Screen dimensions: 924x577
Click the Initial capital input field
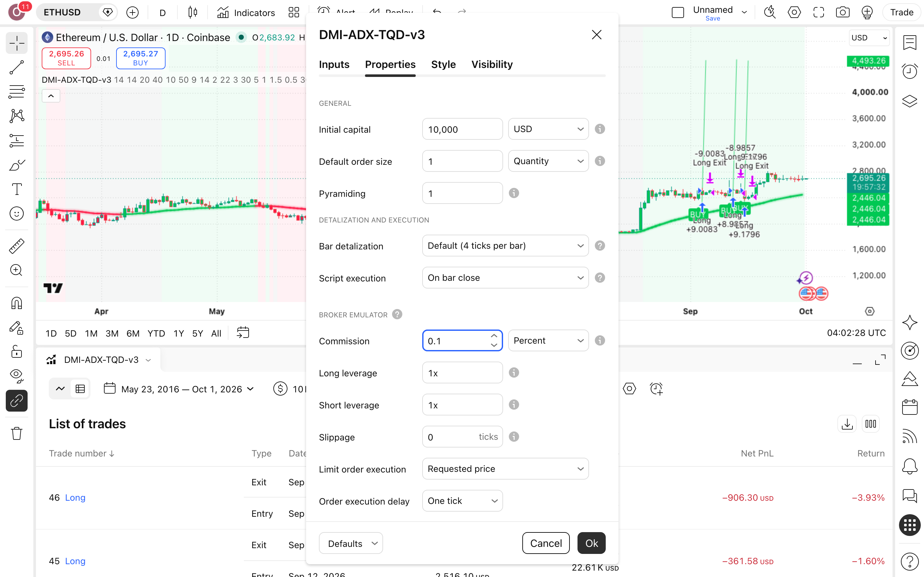pyautogui.click(x=462, y=130)
